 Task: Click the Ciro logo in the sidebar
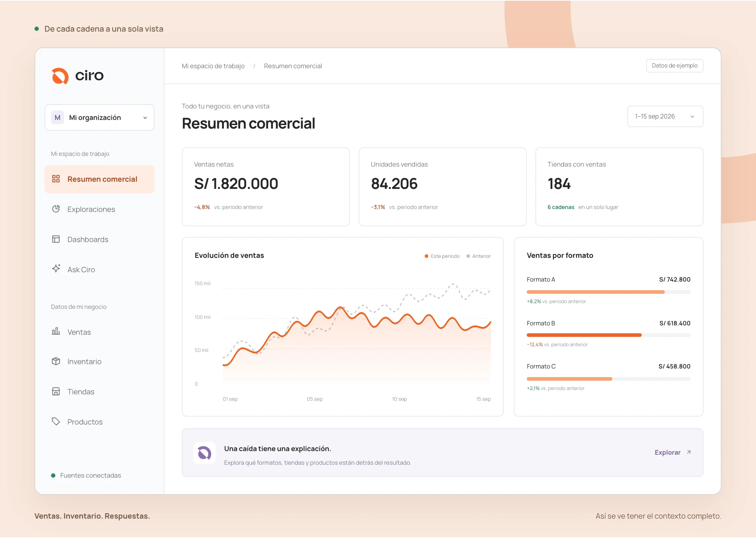78,76
